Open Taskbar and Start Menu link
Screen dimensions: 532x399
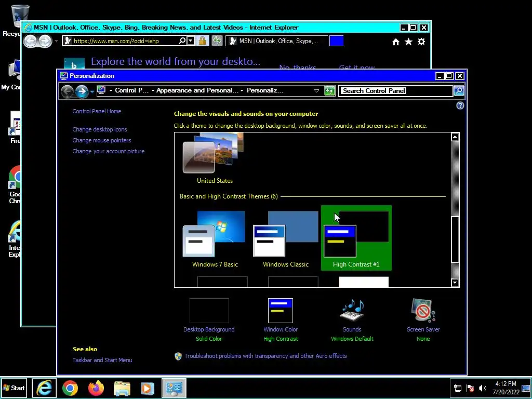tap(102, 360)
